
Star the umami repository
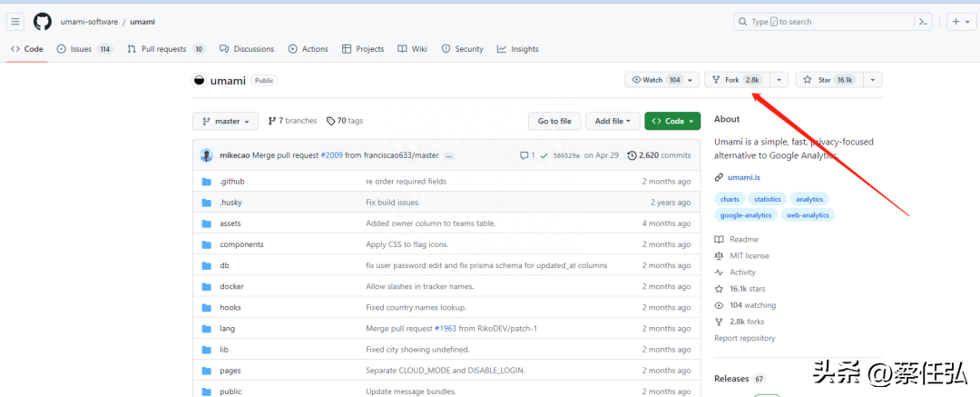[x=828, y=80]
